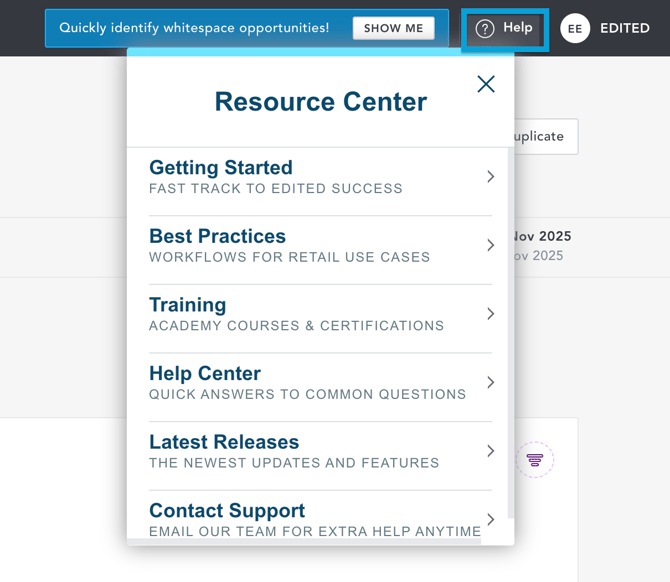Click the Latest Releases chevron arrow
This screenshot has width=670, height=582.
click(x=490, y=451)
